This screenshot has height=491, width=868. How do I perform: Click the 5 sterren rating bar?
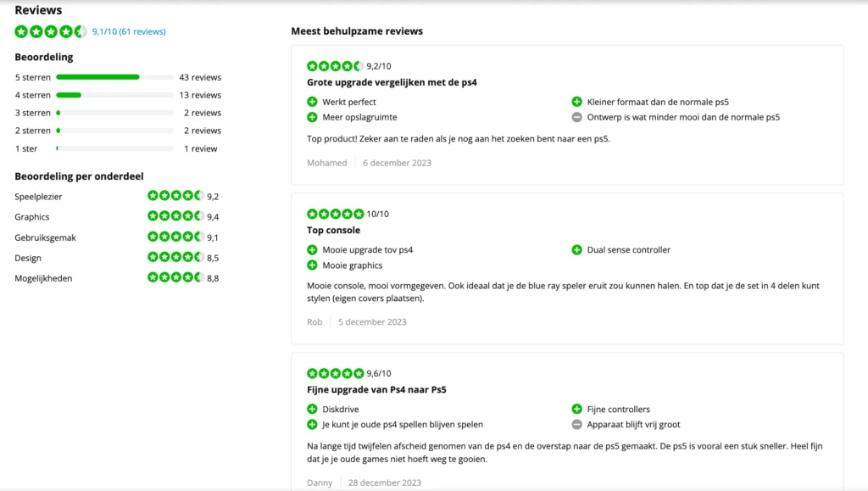[x=114, y=77]
